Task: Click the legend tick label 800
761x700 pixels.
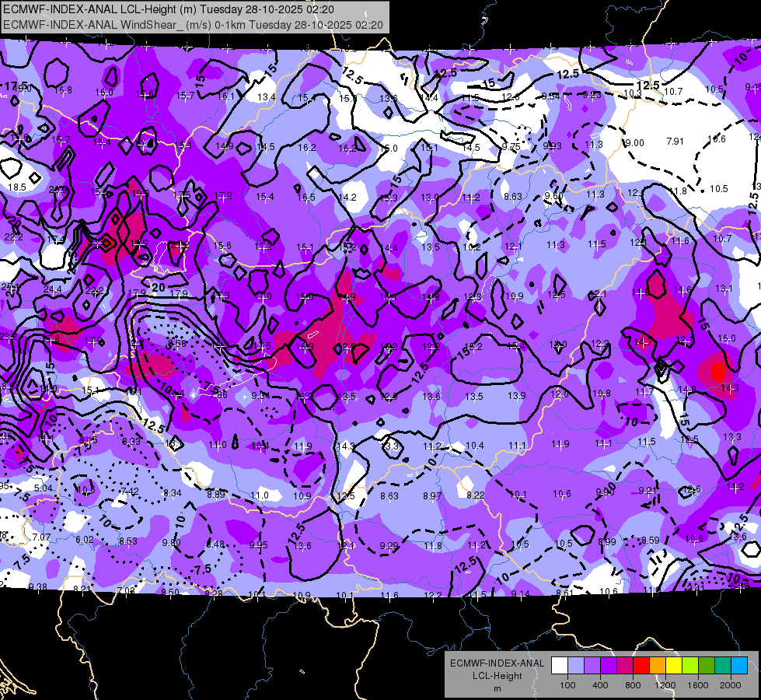Action: [633, 685]
